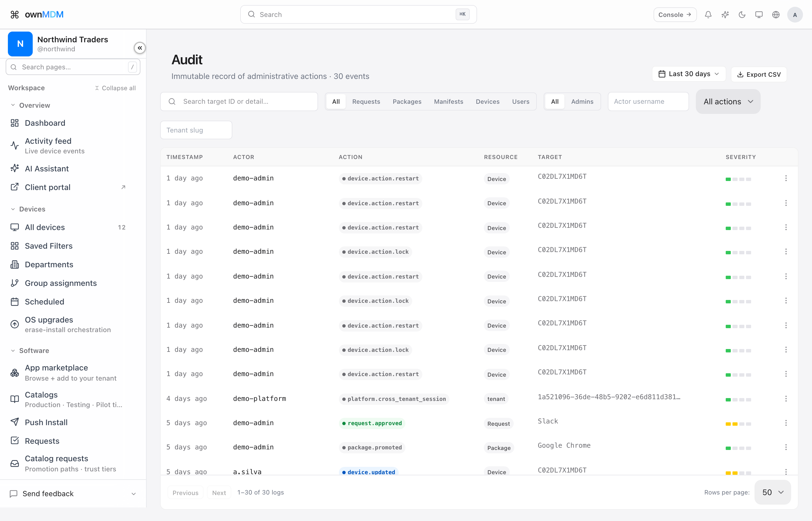The width and height of the screenshot is (812, 521).
Task: Open OS upgrades page
Action: pos(68,324)
